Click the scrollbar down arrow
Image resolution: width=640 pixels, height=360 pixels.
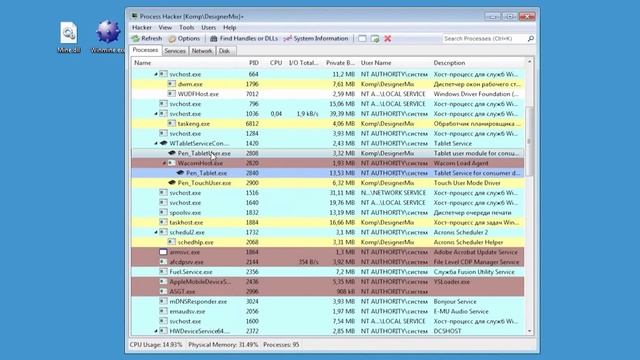pos(529,331)
